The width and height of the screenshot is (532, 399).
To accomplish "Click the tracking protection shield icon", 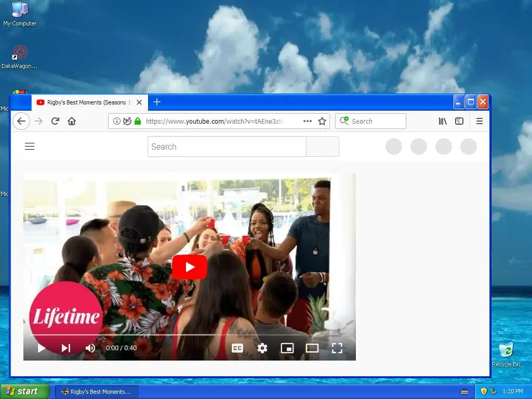I will pos(127,121).
